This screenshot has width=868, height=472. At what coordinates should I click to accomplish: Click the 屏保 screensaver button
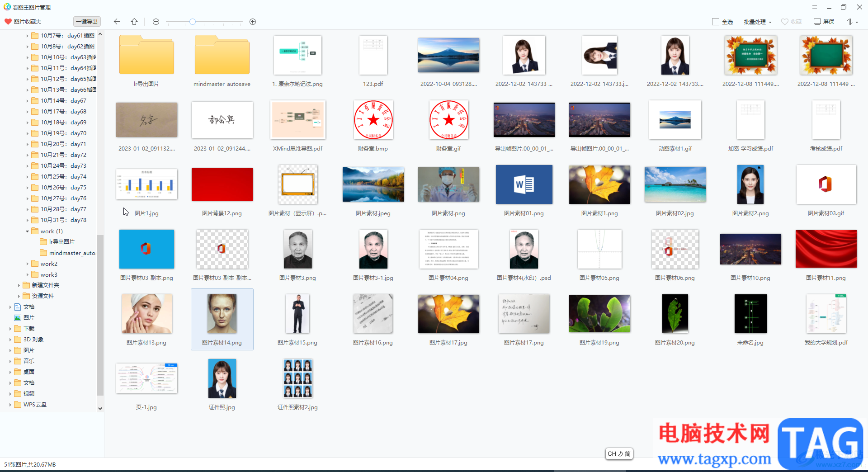click(824, 22)
